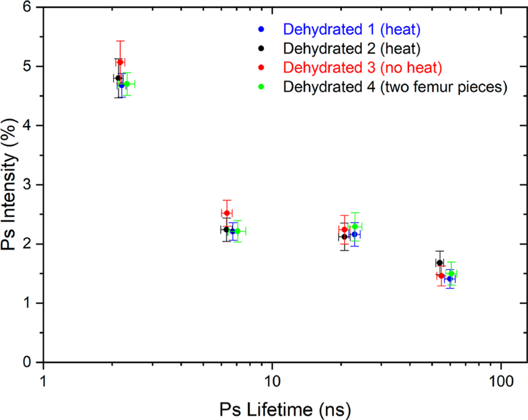Click the highest red data point above 5%
Viewport: 528px width, 420px height.
pos(120,62)
